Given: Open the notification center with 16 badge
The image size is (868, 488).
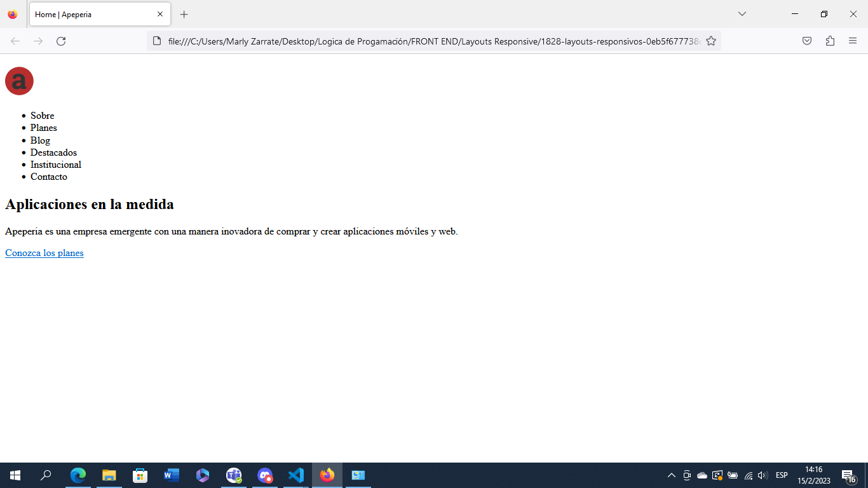Looking at the screenshot, I should click(849, 475).
